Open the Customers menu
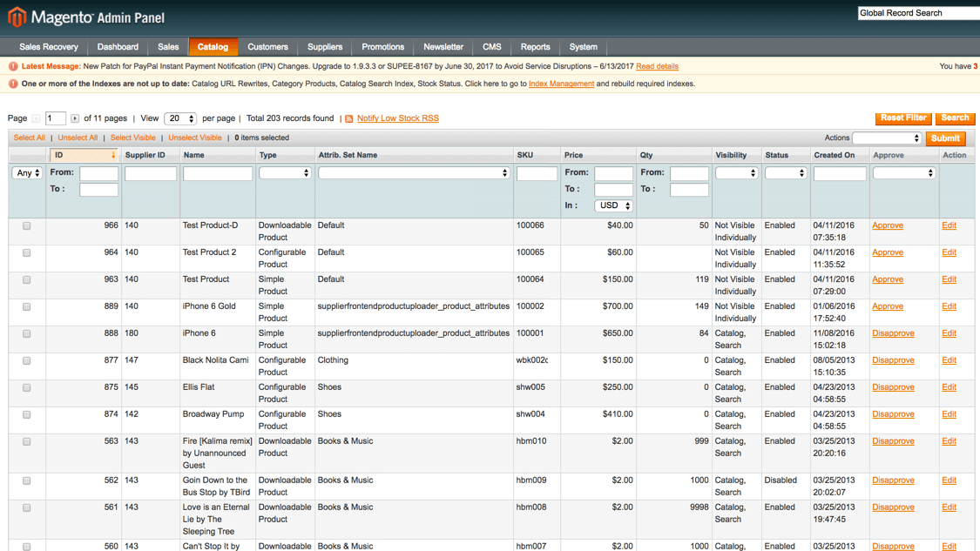Screen dimensions: 980x551 coord(267,47)
